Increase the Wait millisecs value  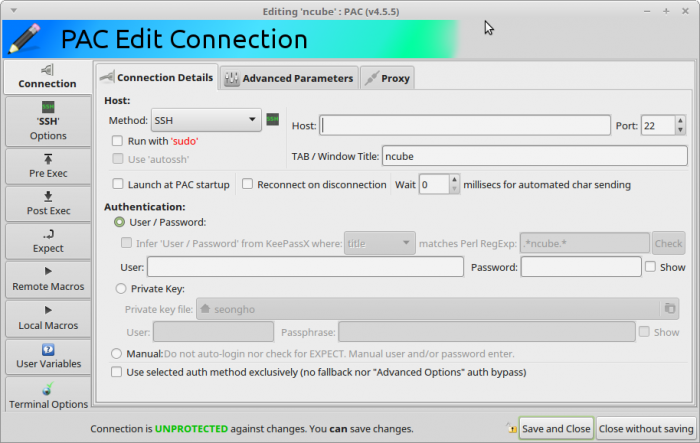point(454,180)
